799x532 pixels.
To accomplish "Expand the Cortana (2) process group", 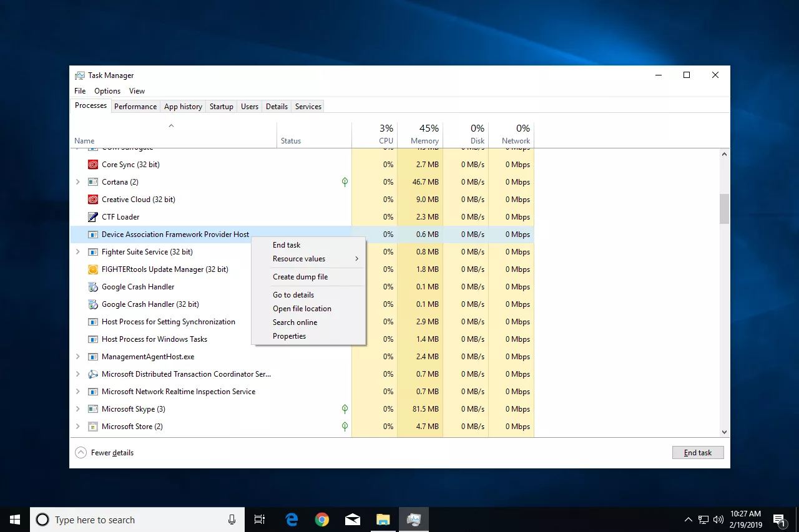I will pos(77,182).
